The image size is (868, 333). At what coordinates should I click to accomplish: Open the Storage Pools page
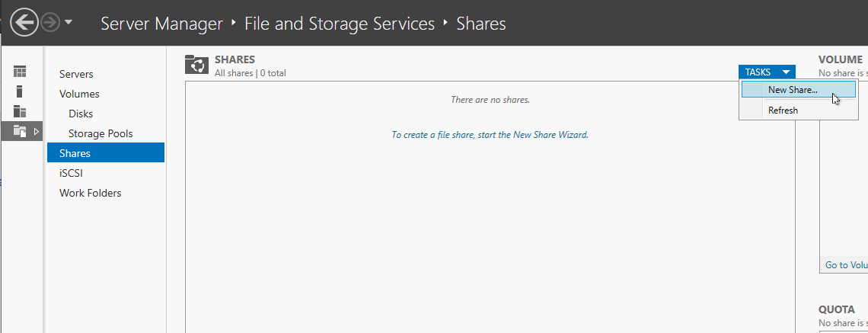point(101,133)
